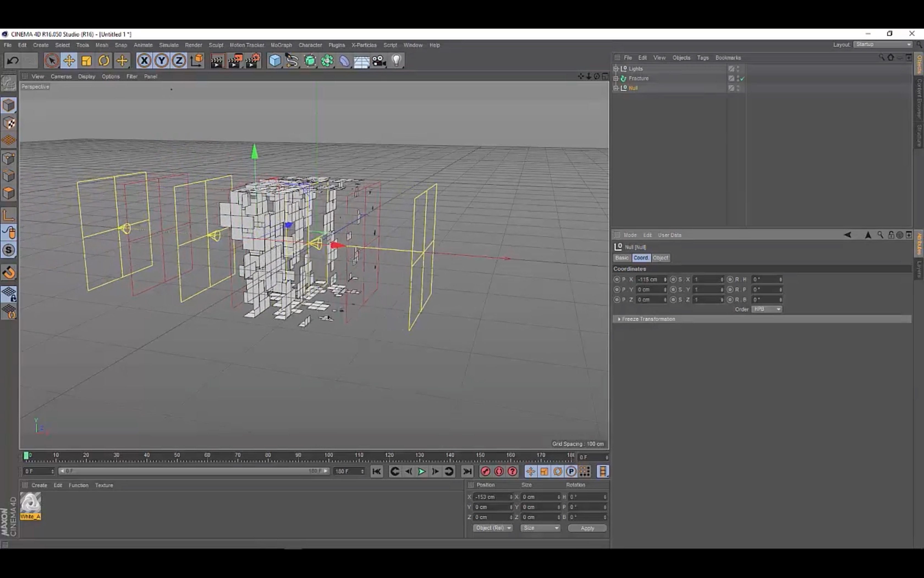This screenshot has height=578, width=924.
Task: Click the Undo arrow icon
Action: pos(13,60)
